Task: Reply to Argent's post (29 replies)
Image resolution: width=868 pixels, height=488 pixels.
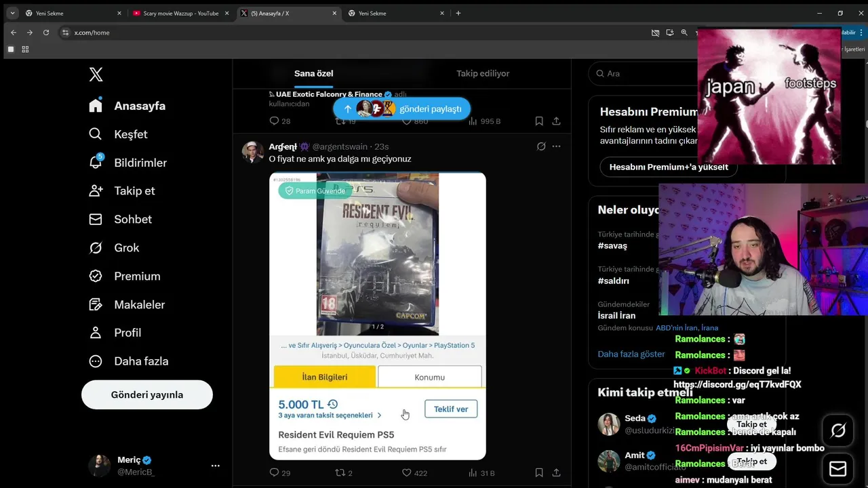Action: pos(280,472)
